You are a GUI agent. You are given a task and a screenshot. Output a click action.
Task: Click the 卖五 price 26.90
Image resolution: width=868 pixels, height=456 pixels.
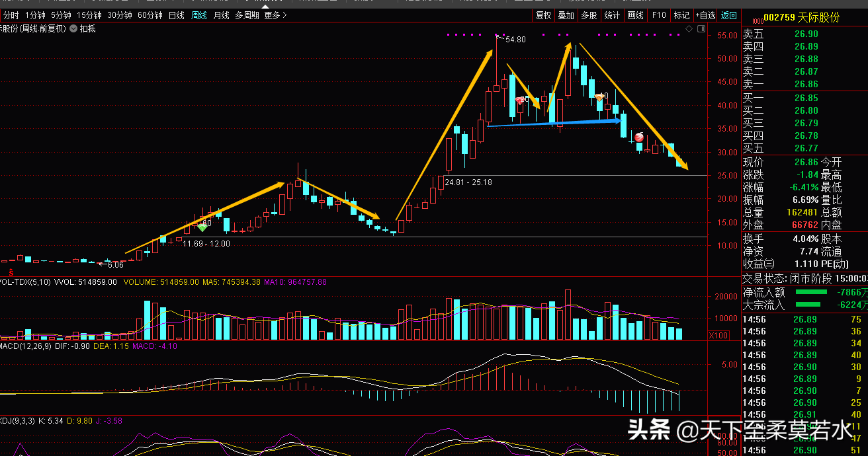tap(806, 34)
